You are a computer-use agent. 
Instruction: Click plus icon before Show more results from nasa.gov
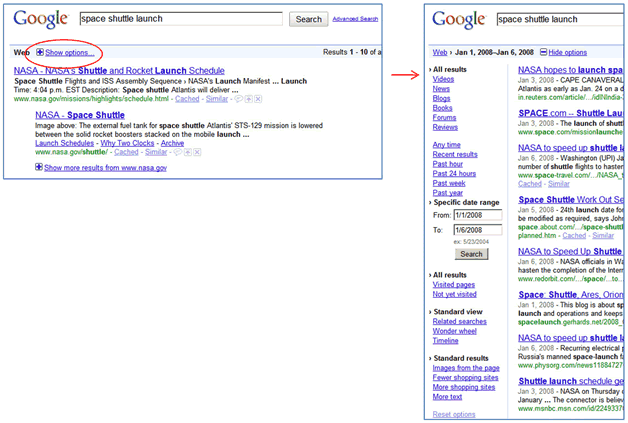[x=38, y=168]
